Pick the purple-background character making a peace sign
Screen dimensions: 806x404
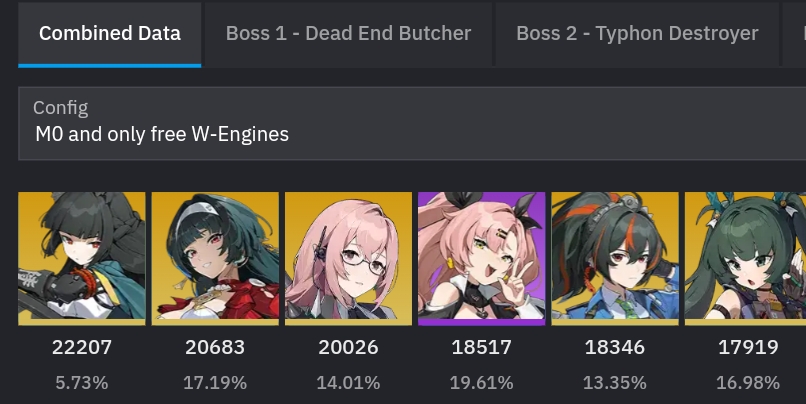coord(482,259)
